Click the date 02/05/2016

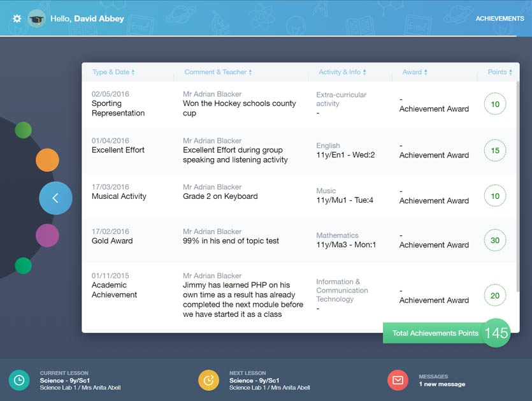(x=110, y=94)
